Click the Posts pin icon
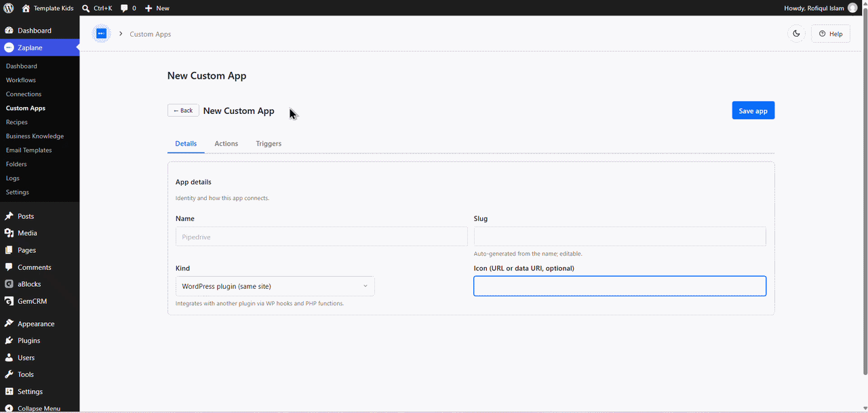Screen dimensions: 868x413 9,216
